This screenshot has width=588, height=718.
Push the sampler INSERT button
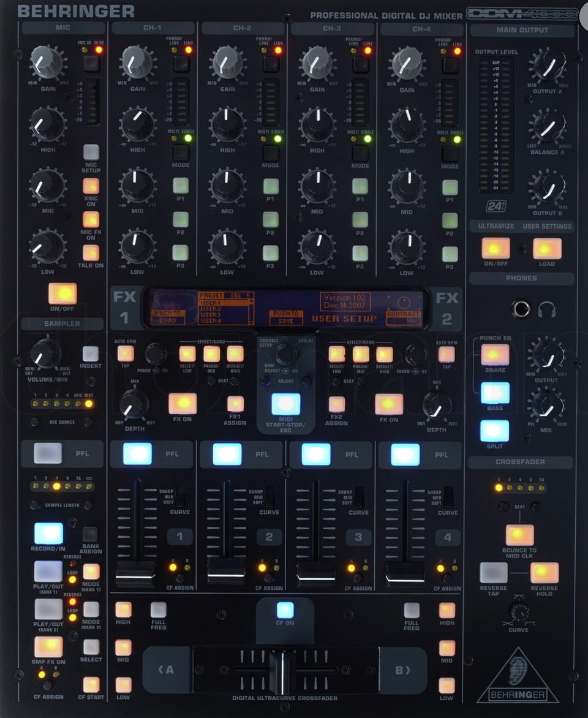(90, 354)
